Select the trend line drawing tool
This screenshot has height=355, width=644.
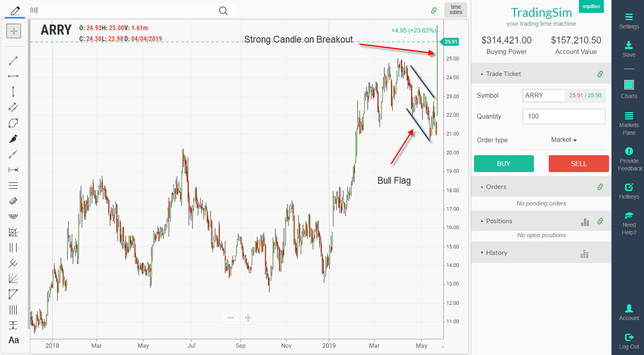[13, 61]
